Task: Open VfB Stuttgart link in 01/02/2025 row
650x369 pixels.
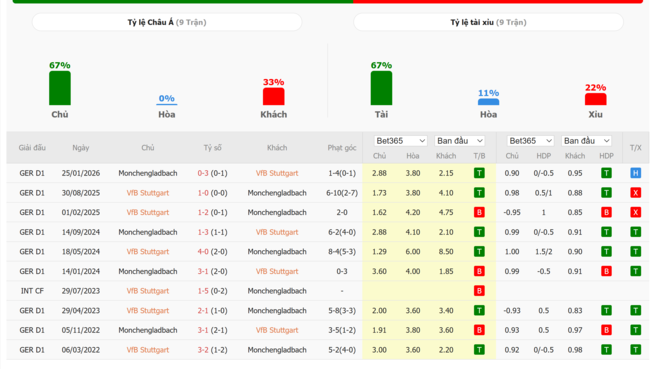Action: click(x=148, y=212)
